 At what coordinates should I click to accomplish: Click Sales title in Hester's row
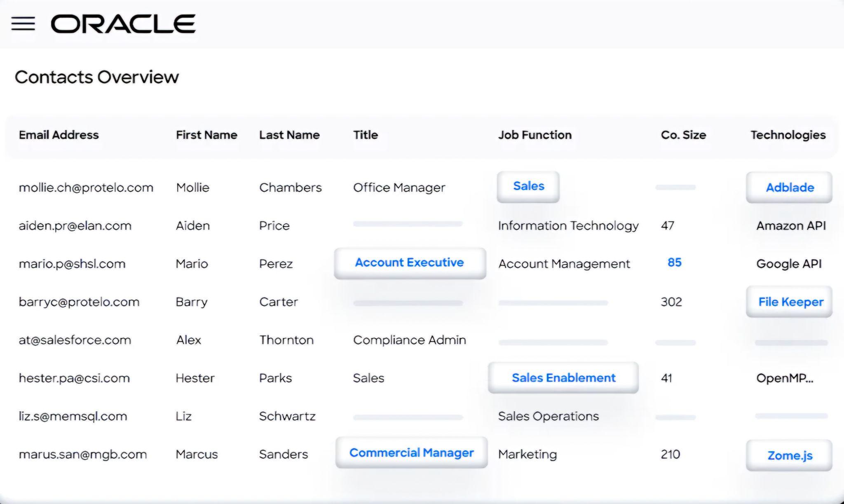coord(369,378)
